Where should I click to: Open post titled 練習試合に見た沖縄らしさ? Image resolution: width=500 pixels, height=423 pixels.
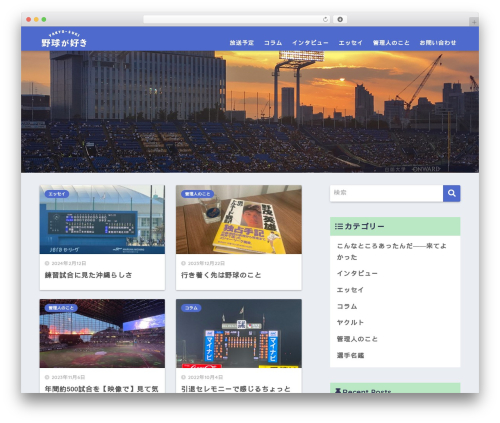88,275
